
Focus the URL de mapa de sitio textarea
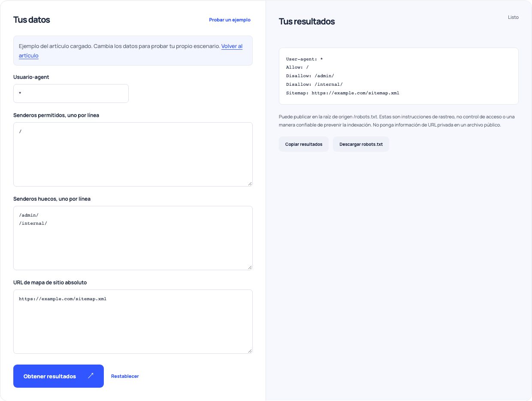click(x=133, y=322)
